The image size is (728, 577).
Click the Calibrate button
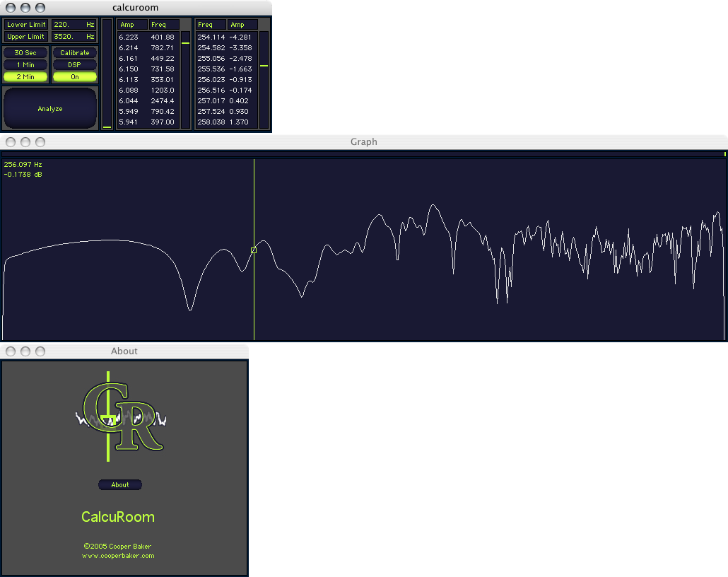coord(75,52)
